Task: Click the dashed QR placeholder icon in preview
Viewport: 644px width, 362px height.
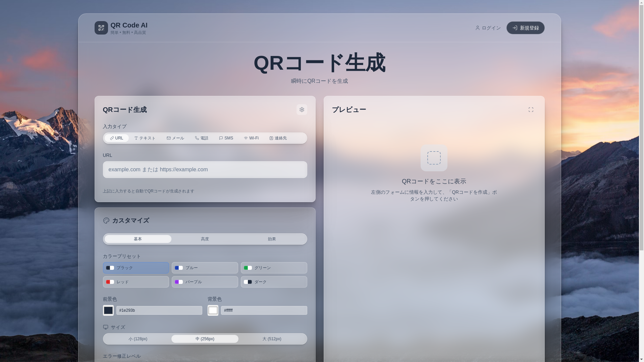Action: tap(434, 158)
